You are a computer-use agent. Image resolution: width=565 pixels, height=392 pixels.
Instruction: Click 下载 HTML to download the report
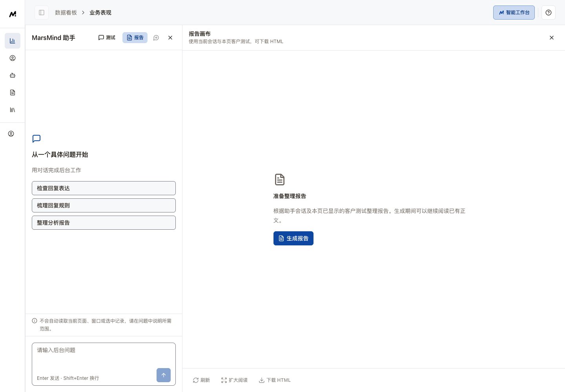pyautogui.click(x=275, y=380)
